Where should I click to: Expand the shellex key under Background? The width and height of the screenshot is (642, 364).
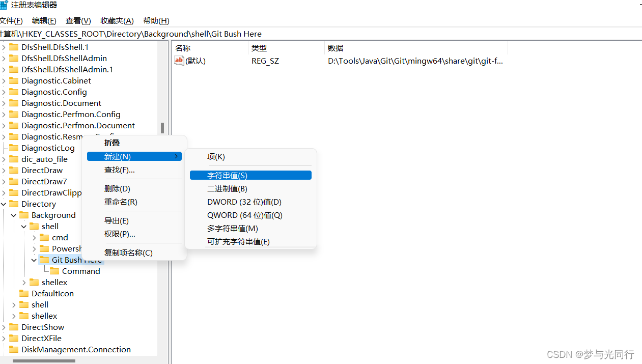24,282
